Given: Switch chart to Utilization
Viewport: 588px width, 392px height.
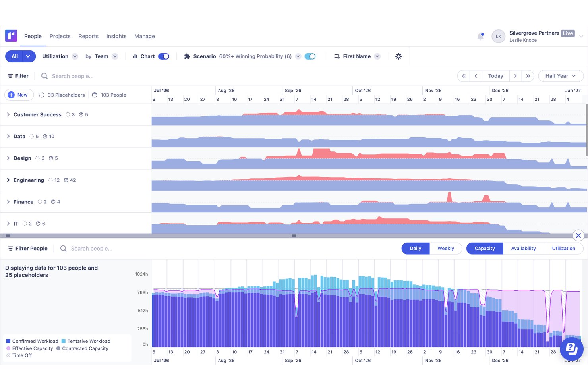Looking at the screenshot, I should click(x=563, y=248).
